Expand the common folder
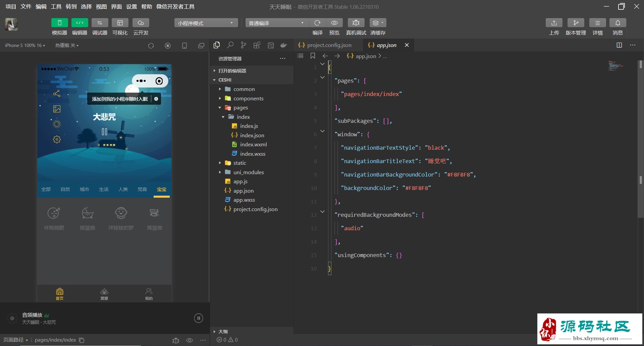Image resolution: width=644 pixels, height=346 pixels. 252,89
